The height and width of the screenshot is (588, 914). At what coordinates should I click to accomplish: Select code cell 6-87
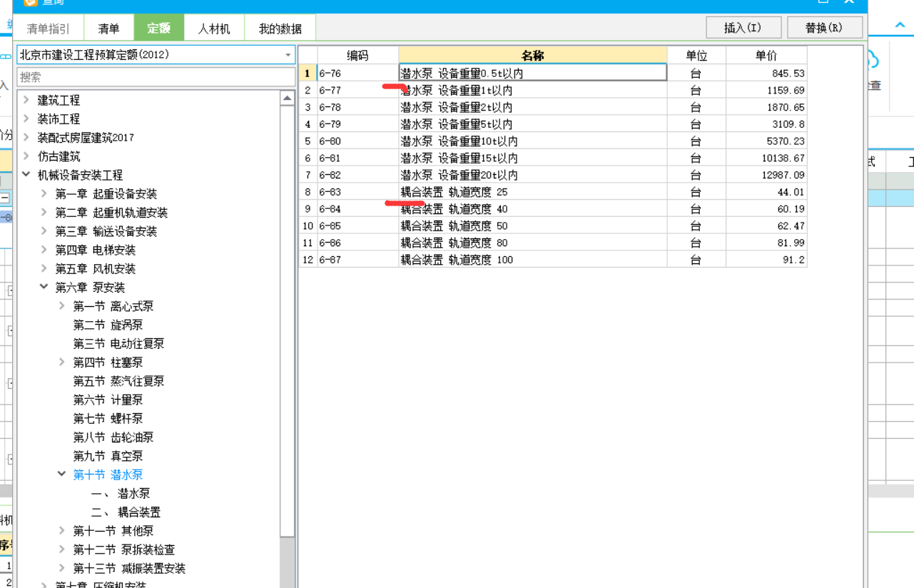(357, 260)
